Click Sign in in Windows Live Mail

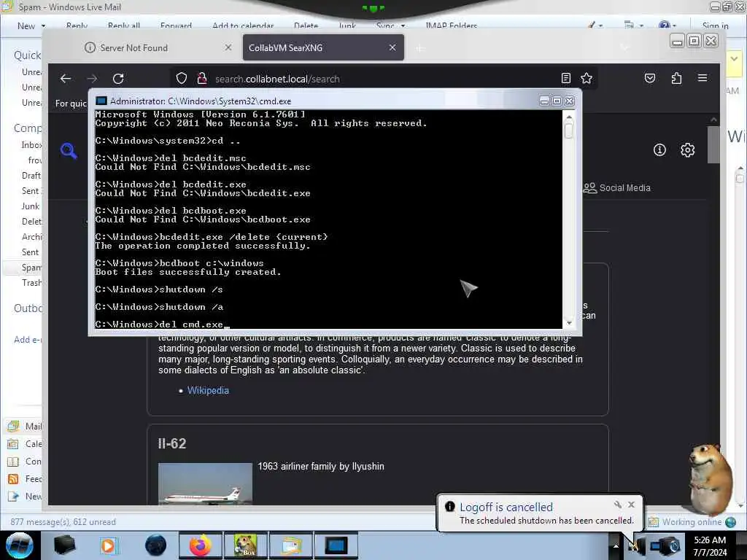(x=715, y=26)
